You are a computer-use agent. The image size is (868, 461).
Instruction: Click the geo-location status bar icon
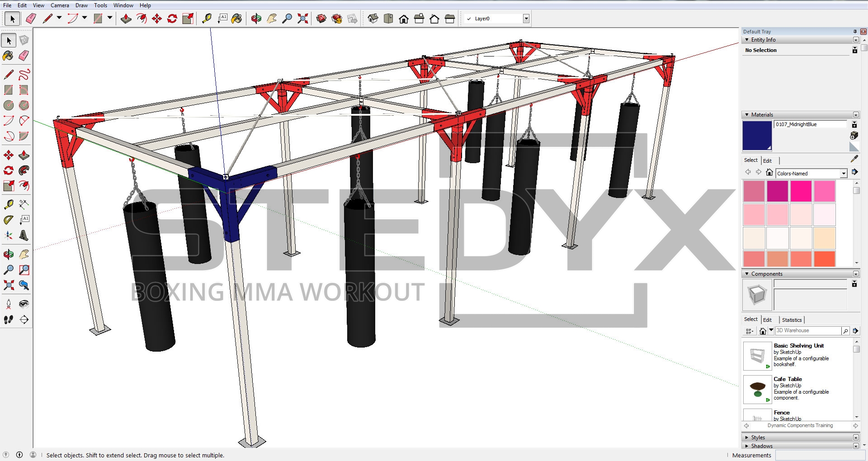click(x=6, y=455)
